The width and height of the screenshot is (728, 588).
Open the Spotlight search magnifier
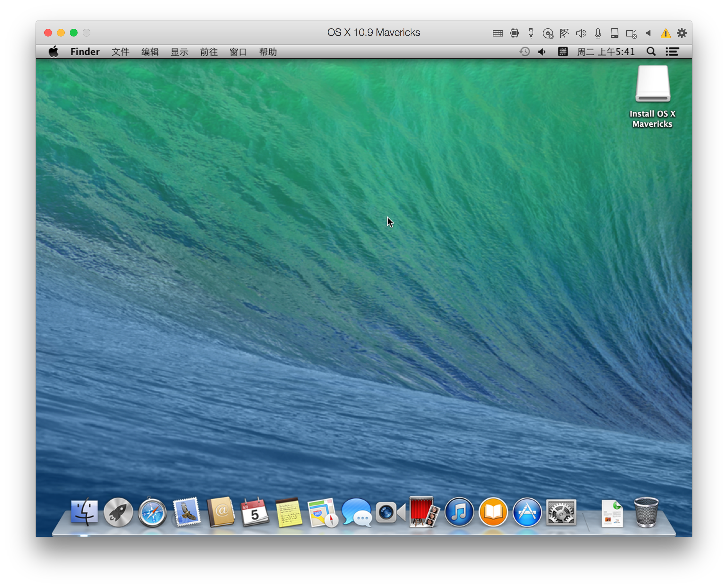(x=651, y=52)
